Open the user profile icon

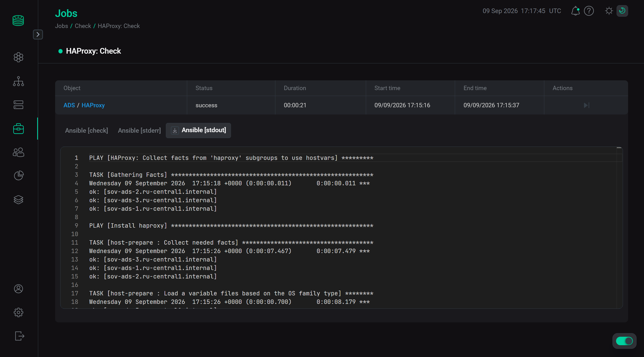click(x=18, y=289)
